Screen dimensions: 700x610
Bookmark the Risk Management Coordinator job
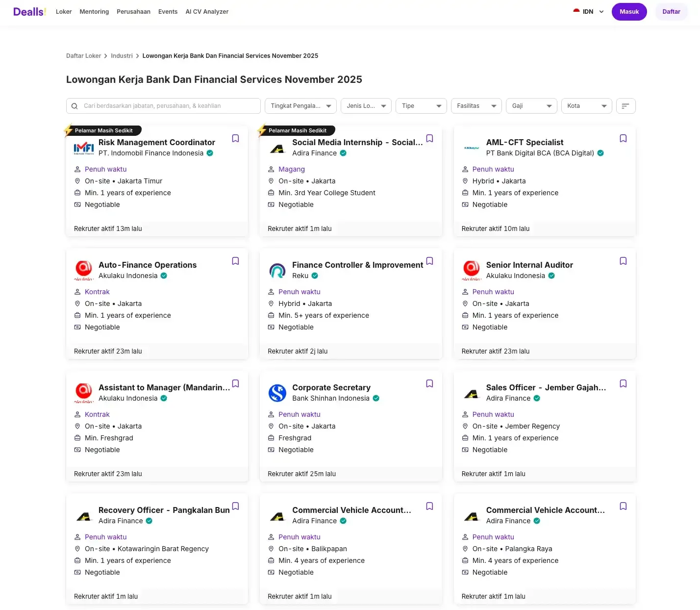click(x=235, y=139)
